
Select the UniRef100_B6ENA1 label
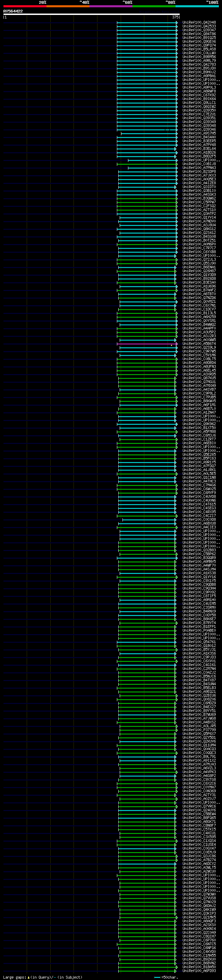click(199, 267)
